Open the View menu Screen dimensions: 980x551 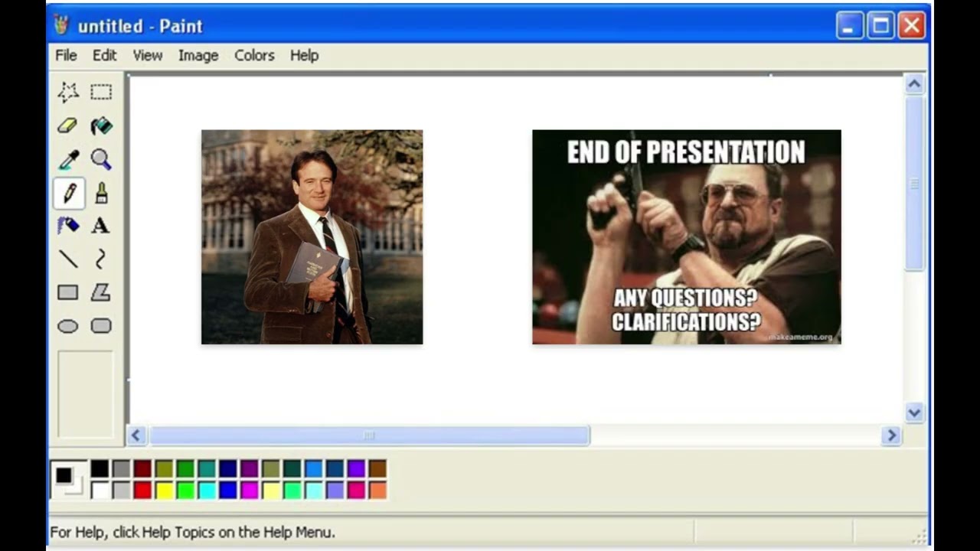[x=148, y=55]
